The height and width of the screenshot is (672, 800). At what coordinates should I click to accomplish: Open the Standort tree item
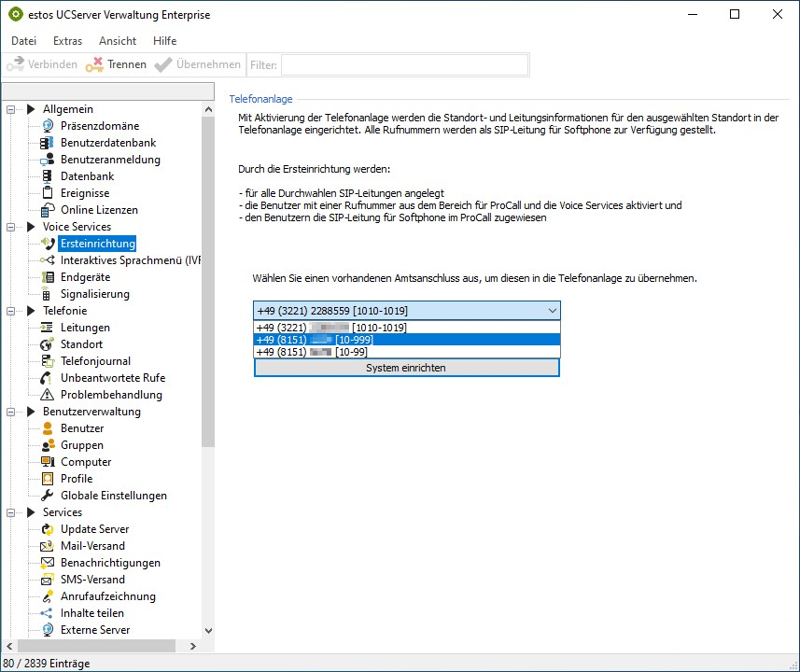pyautogui.click(x=81, y=344)
